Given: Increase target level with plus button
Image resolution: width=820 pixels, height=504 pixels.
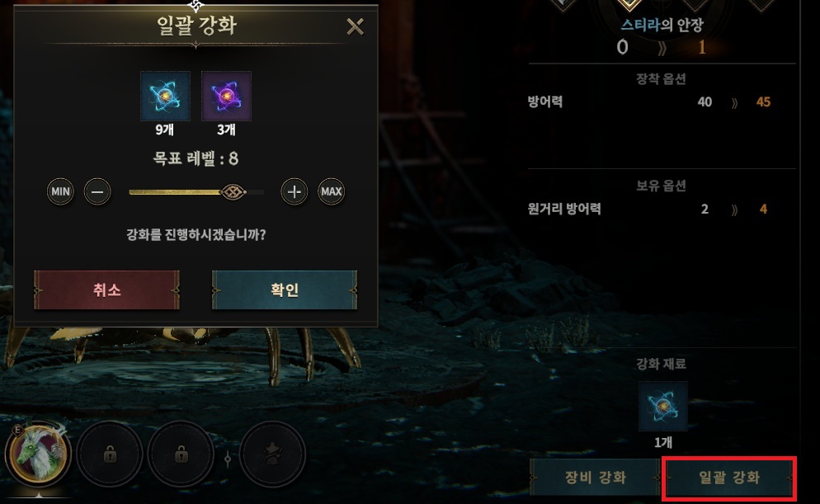Looking at the screenshot, I should click(x=295, y=192).
